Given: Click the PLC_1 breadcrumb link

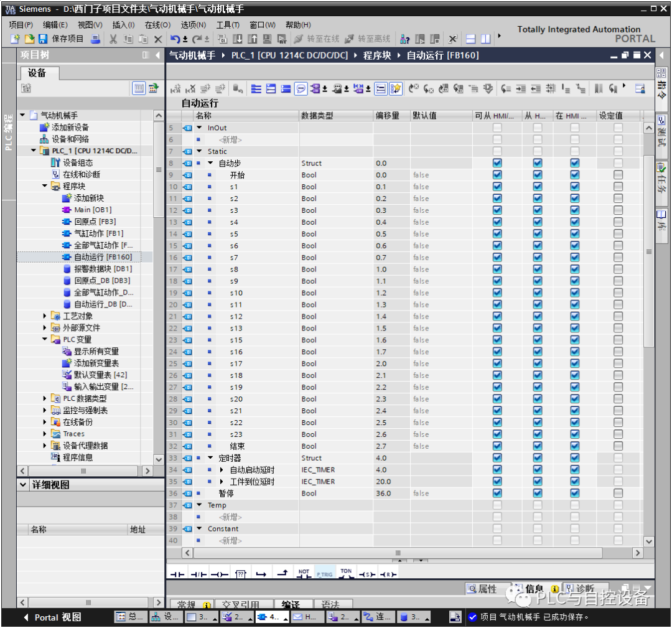Looking at the screenshot, I should (290, 55).
